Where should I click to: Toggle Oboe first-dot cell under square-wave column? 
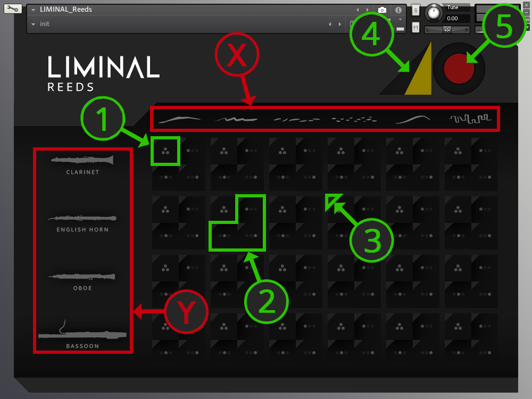[x=485, y=268]
